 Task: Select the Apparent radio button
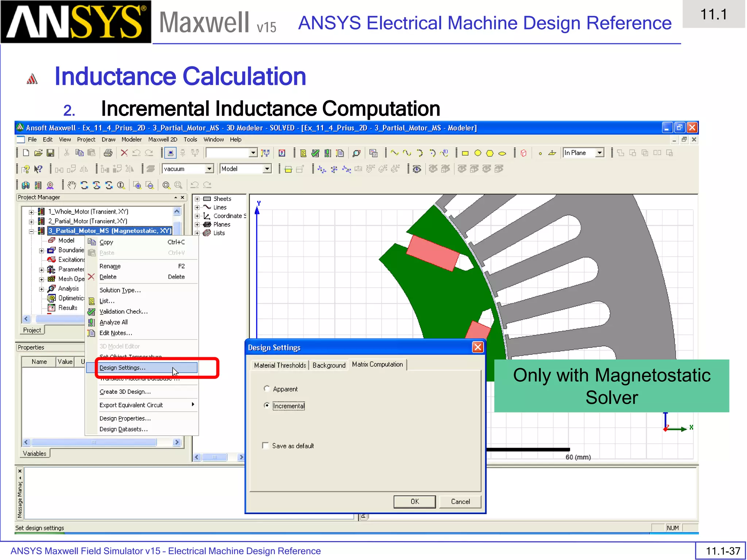point(267,389)
